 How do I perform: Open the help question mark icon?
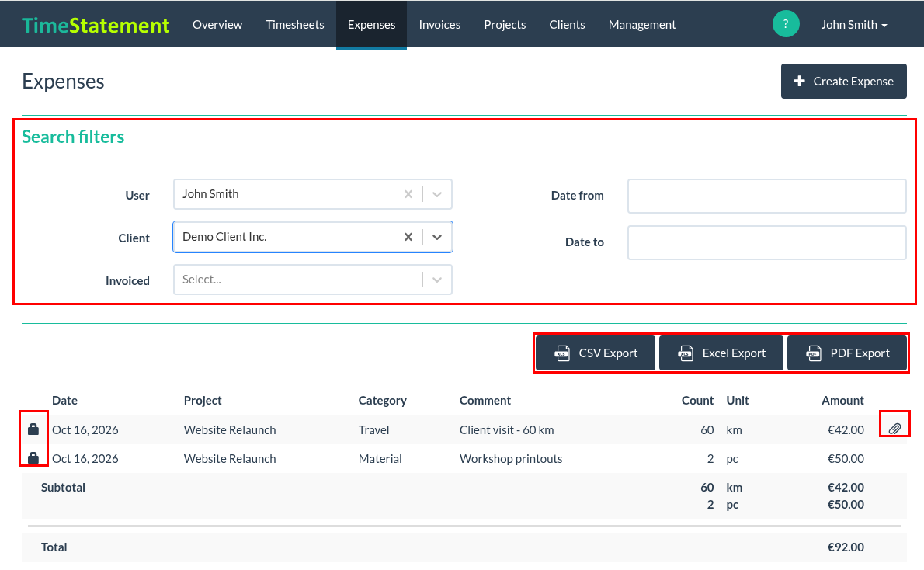click(x=786, y=24)
